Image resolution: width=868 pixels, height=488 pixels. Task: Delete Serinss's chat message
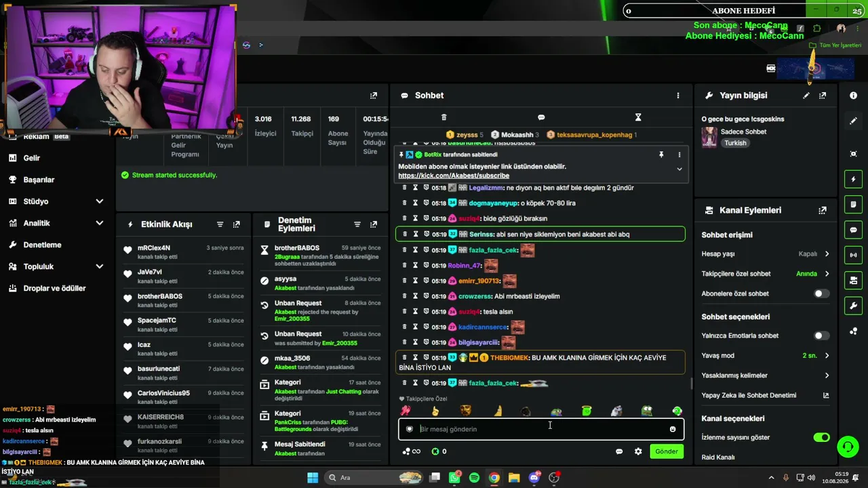click(x=405, y=235)
